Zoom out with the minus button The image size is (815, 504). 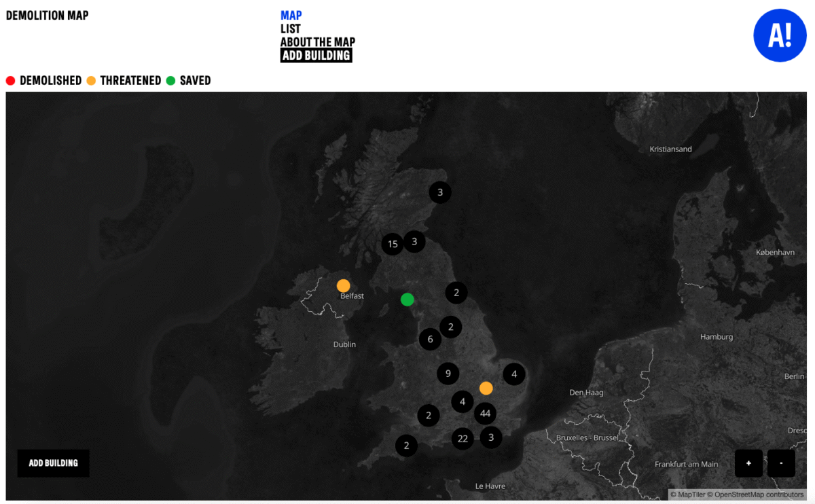coord(781,463)
